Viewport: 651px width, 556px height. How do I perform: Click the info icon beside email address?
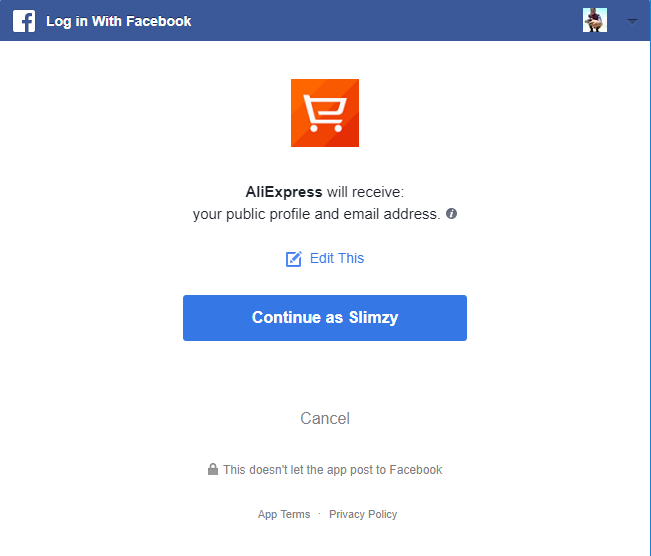point(452,213)
